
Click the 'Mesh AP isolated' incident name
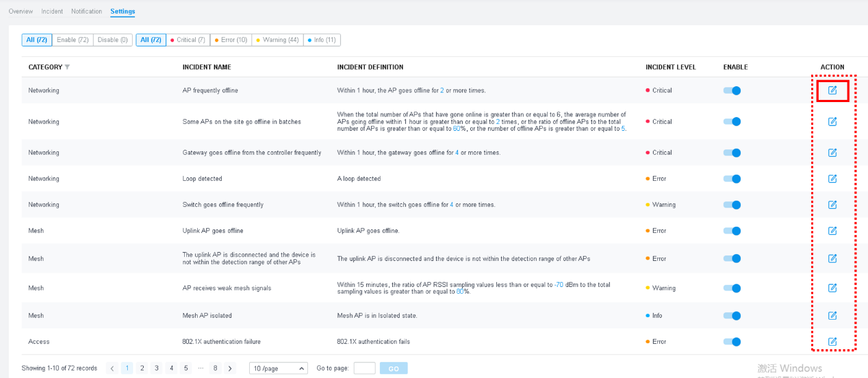(x=207, y=316)
